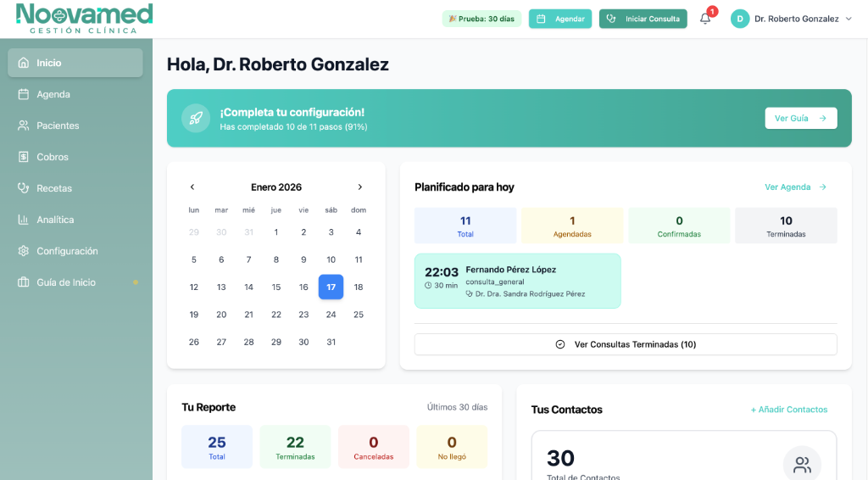
Task: Open Cobros in the sidebar
Action: (x=75, y=157)
